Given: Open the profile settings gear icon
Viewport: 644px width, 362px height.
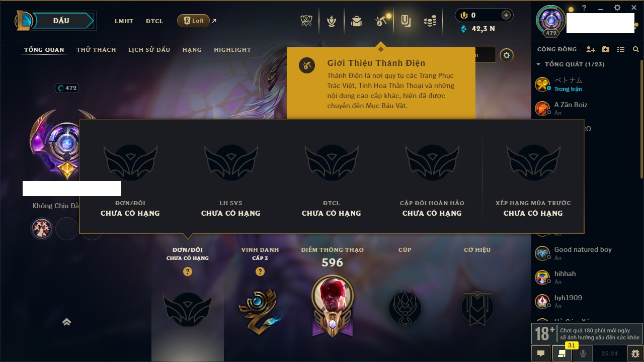Looking at the screenshot, I should click(507, 55).
